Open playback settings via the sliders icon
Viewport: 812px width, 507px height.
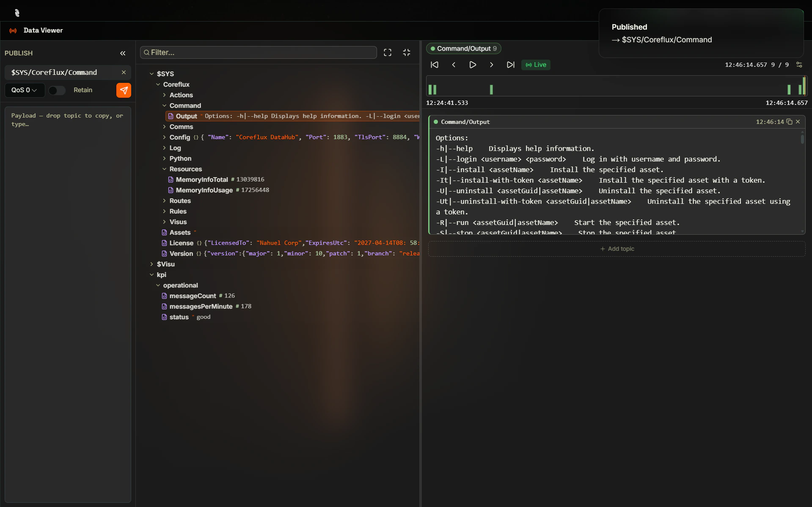799,64
